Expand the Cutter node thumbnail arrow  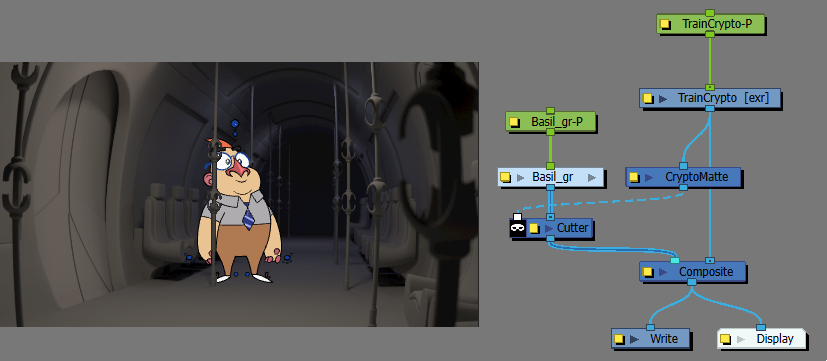click(549, 229)
